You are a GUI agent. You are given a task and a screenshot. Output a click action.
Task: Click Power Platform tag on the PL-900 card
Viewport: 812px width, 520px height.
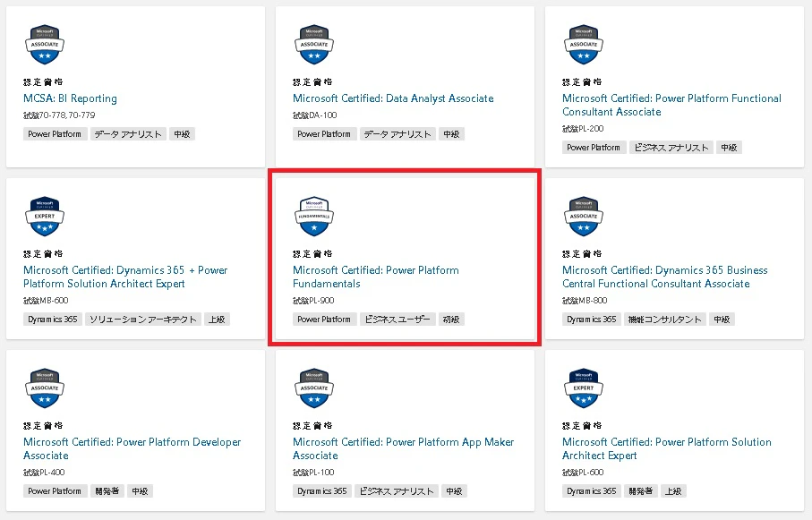coord(324,320)
